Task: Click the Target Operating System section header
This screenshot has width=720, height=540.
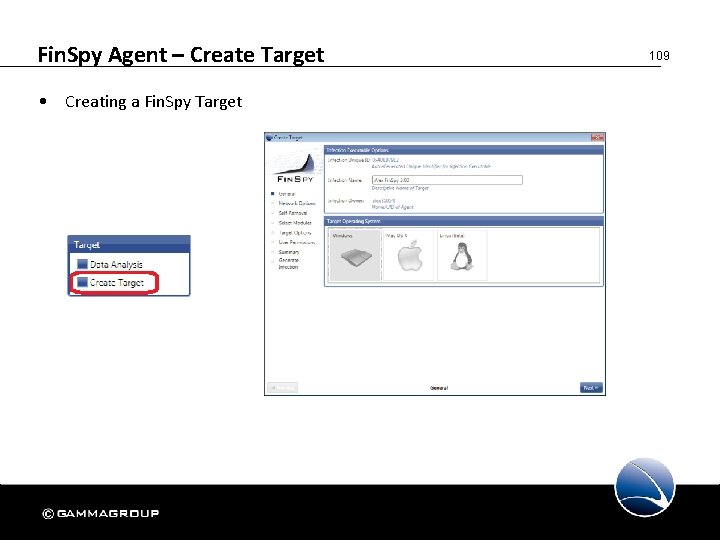Action: [x=463, y=221]
